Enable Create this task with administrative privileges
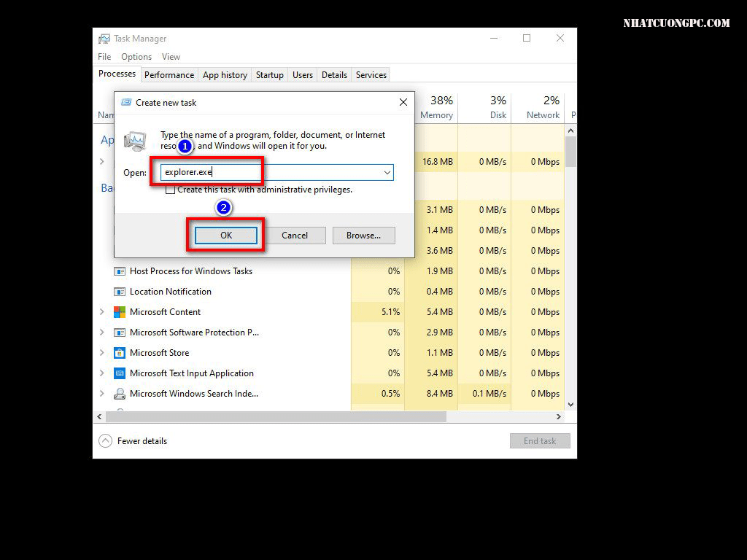 [171, 190]
